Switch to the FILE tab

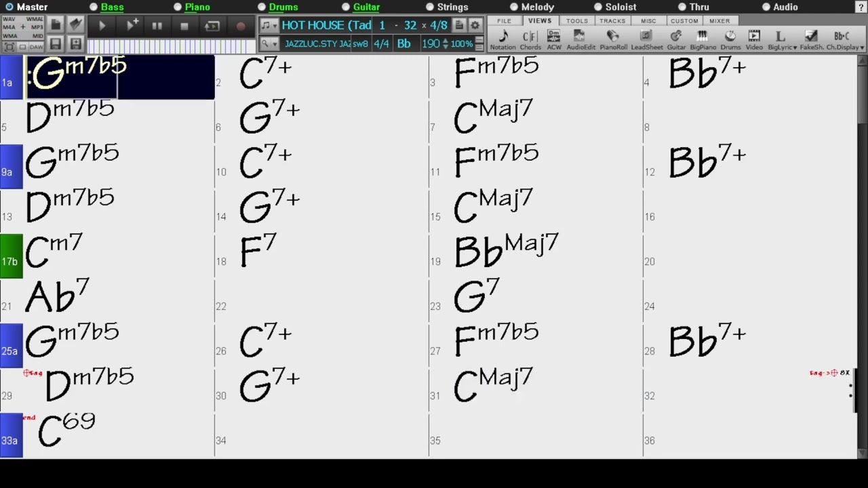pyautogui.click(x=504, y=21)
